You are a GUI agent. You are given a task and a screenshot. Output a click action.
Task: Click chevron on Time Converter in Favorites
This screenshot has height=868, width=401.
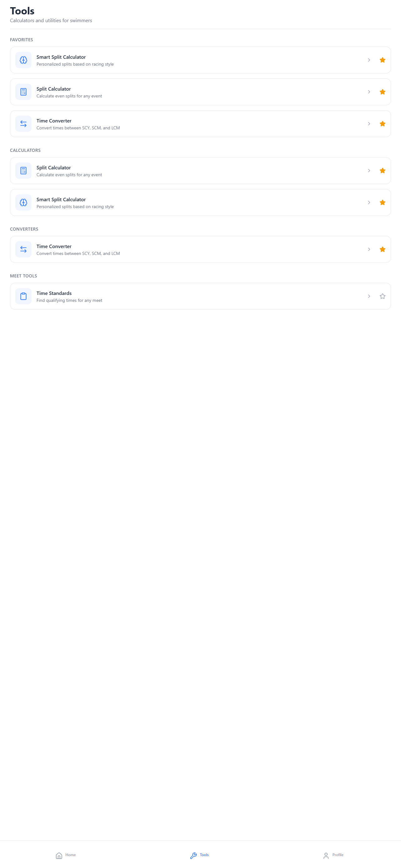(369, 124)
